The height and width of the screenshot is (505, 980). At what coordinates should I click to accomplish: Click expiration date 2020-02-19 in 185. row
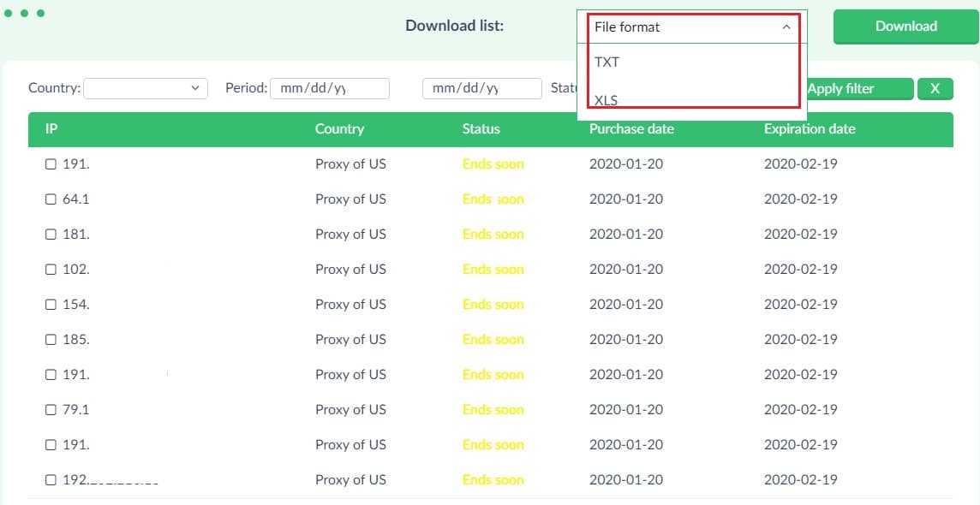(x=801, y=340)
